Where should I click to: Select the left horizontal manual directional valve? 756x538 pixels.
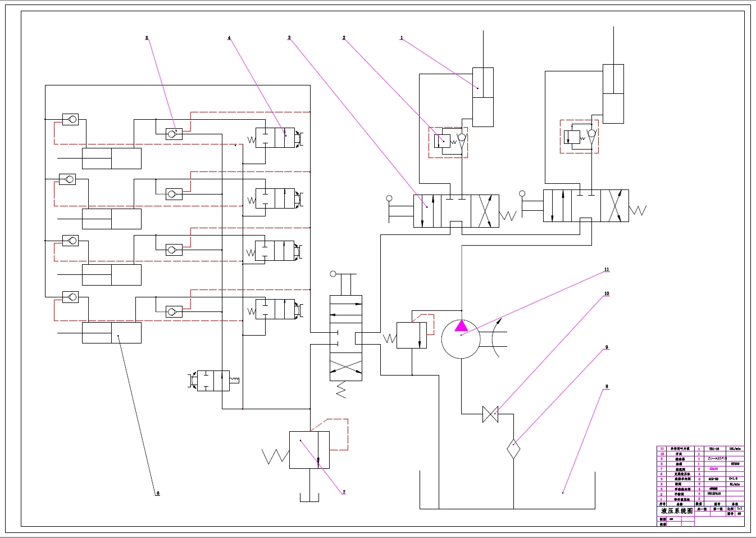(x=456, y=211)
